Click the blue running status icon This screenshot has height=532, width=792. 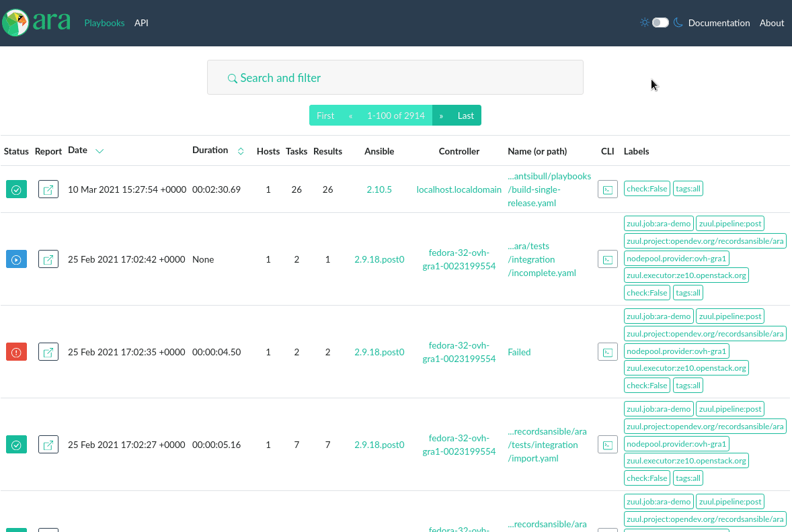pyautogui.click(x=17, y=259)
